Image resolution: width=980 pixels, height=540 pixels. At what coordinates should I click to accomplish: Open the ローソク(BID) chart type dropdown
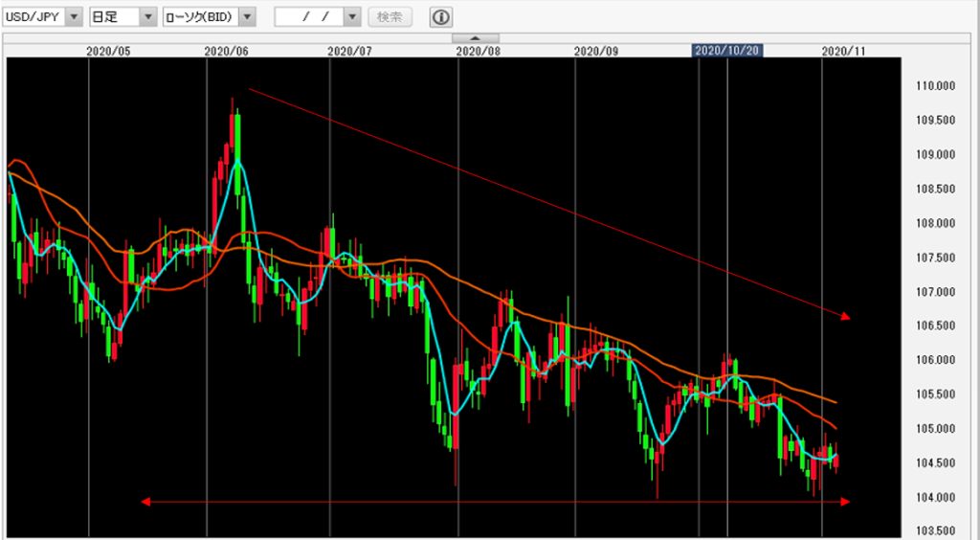click(x=248, y=17)
